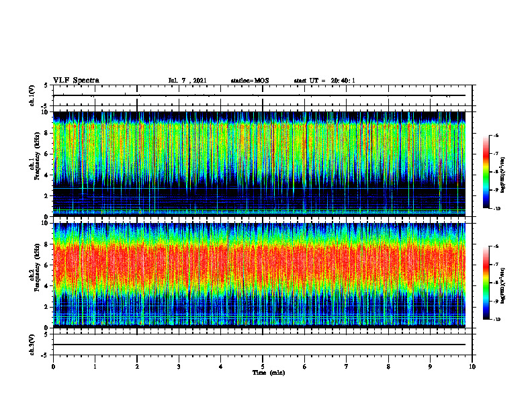Click time-axis tick label "9"
The width and height of the screenshot is (532, 411).
(430, 367)
